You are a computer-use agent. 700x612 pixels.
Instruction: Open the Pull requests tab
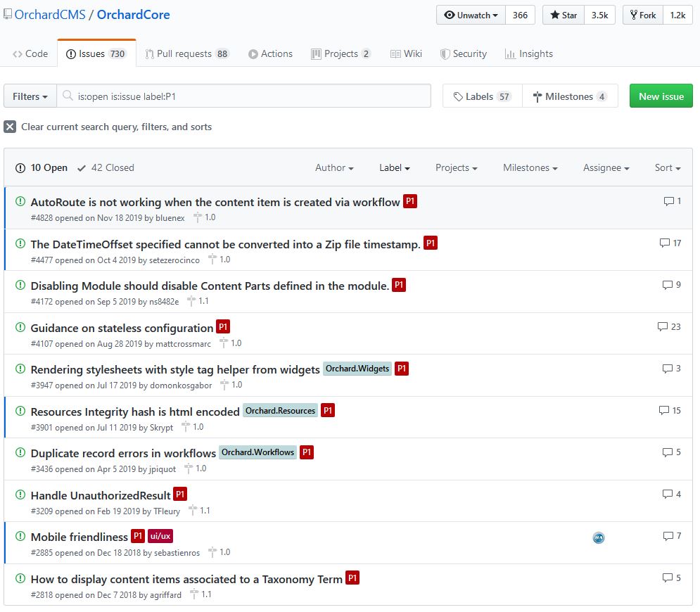[187, 53]
